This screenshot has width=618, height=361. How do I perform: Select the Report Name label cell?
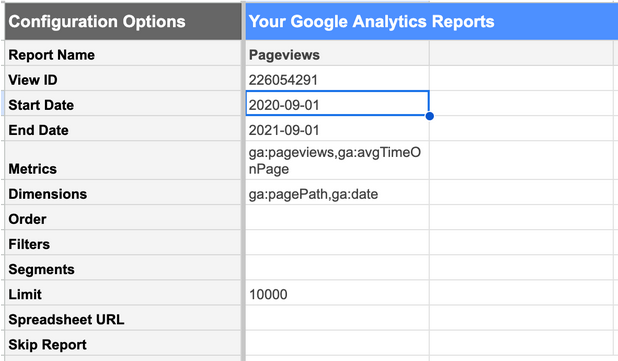(123, 54)
